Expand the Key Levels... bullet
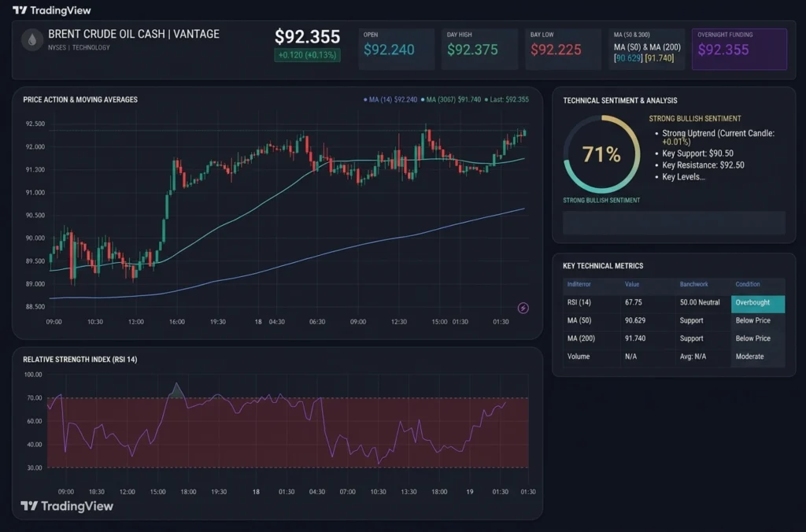Viewport: 806px width, 532px height. (x=684, y=177)
